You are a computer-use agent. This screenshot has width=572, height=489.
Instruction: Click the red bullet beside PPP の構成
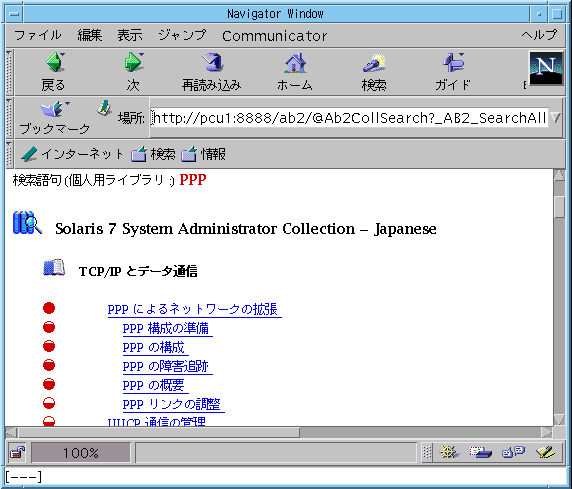tap(49, 346)
